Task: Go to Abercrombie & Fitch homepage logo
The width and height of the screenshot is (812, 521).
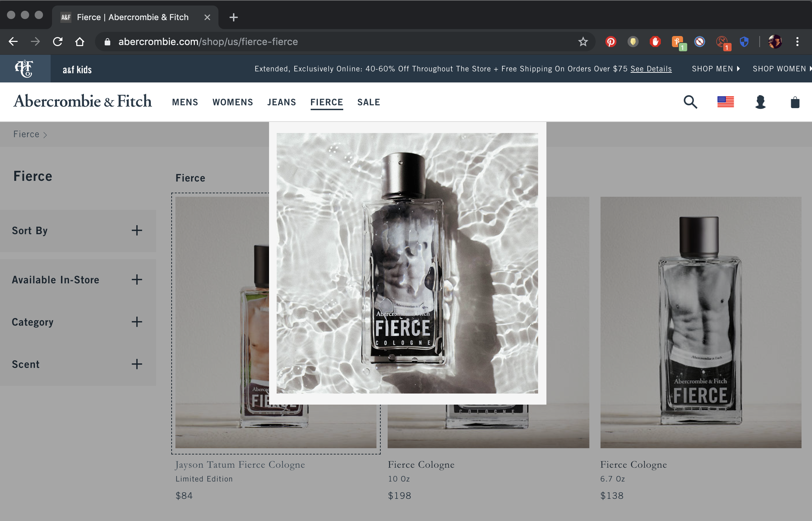Action: [x=83, y=101]
